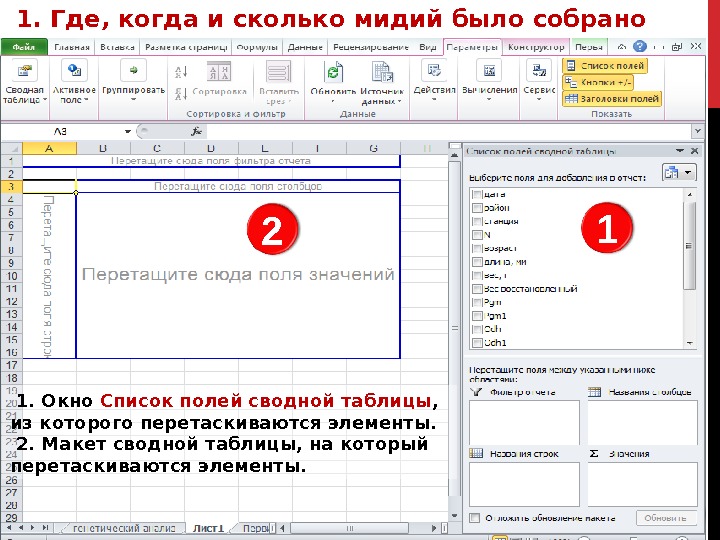Expand the formula bar arrow
The image size is (720, 540).
click(698, 131)
